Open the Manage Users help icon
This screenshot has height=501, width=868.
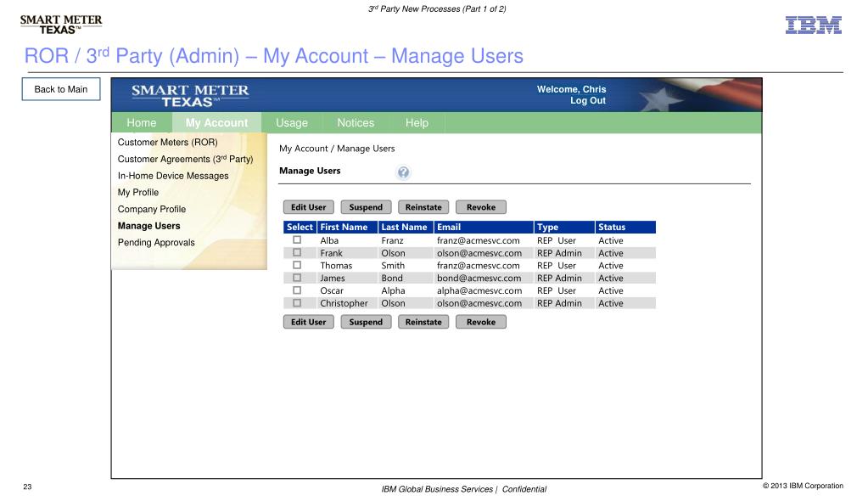coord(403,172)
